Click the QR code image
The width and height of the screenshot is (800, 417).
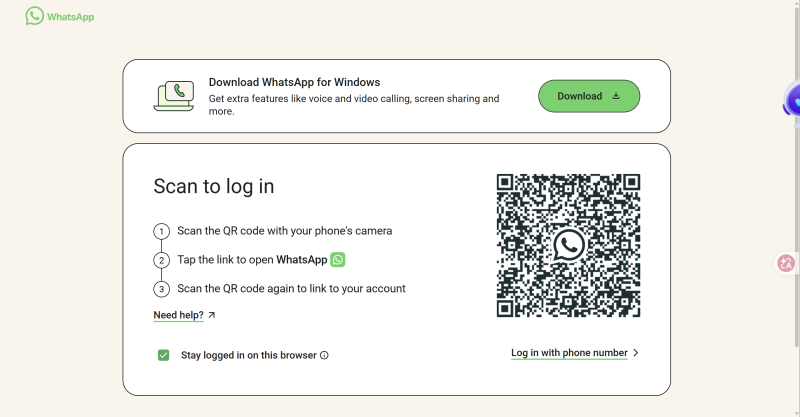pos(568,246)
